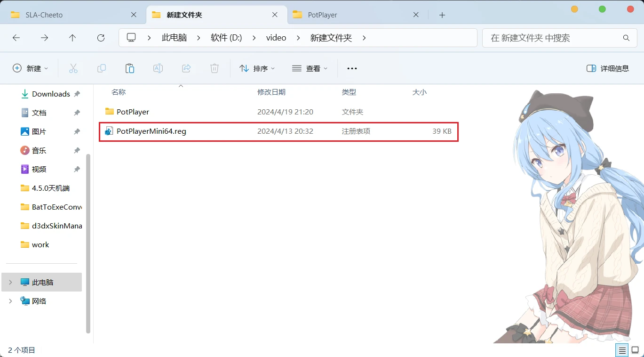Switch to the SLA-Cheeto tab
This screenshot has width=644, height=357.
click(x=75, y=15)
